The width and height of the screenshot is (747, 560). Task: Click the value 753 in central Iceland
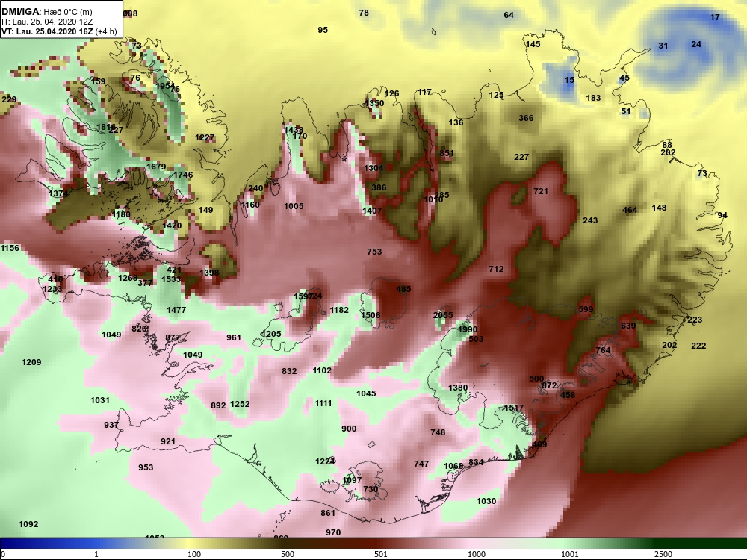tap(374, 252)
